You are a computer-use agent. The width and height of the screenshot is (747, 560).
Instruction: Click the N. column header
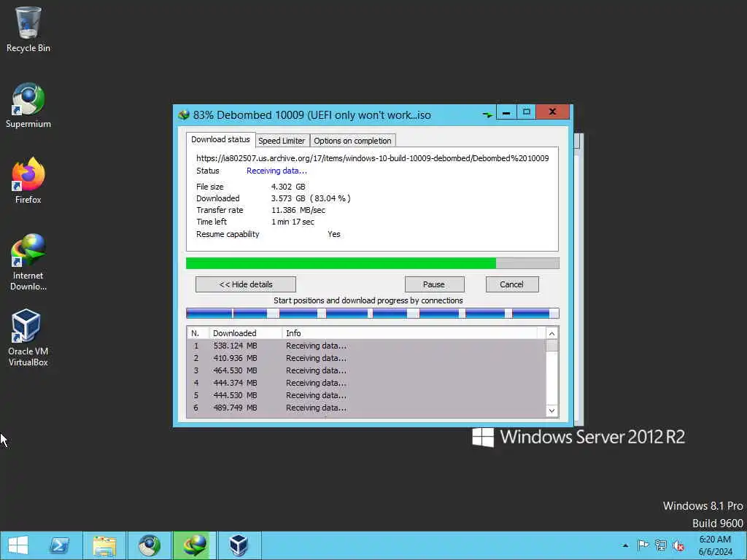coord(198,332)
